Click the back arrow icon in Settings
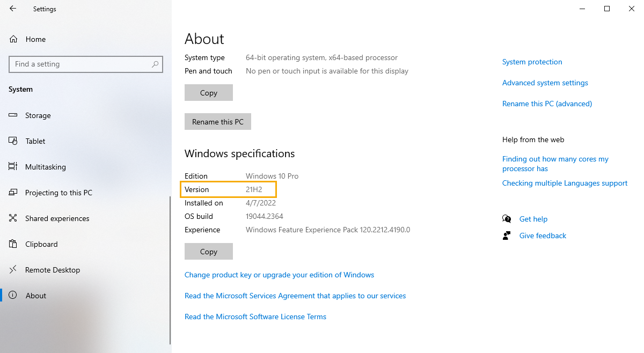 (x=13, y=9)
